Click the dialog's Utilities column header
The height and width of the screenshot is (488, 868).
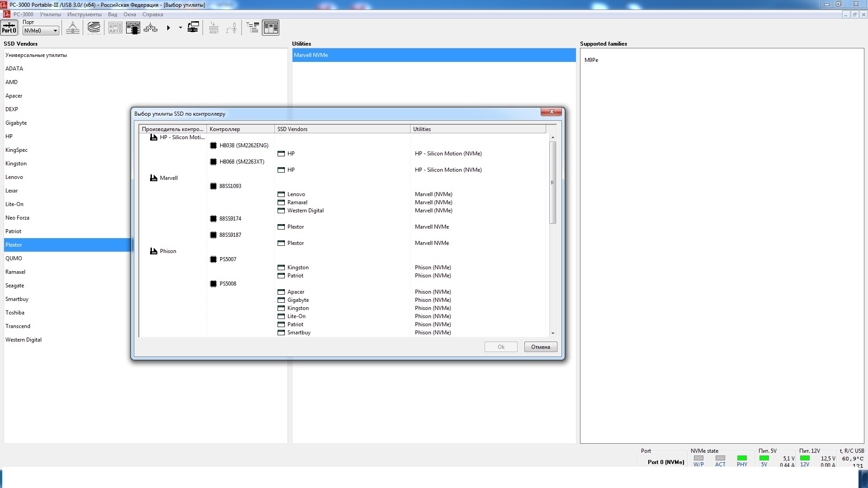tap(478, 129)
